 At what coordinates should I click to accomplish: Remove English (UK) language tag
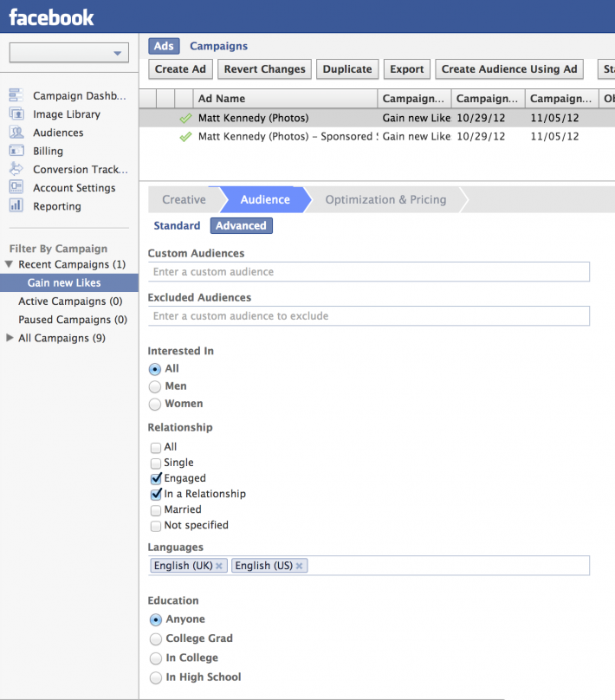pyautogui.click(x=218, y=566)
